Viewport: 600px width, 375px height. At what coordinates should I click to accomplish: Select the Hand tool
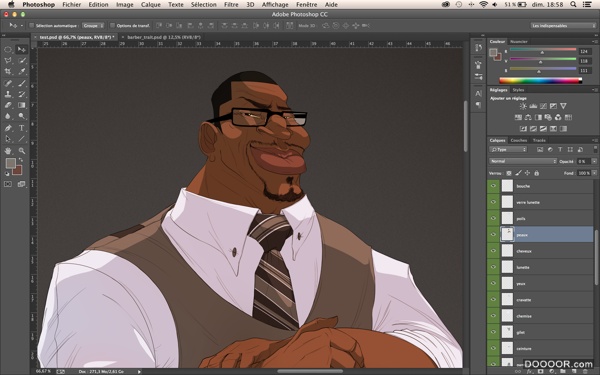[x=8, y=151]
